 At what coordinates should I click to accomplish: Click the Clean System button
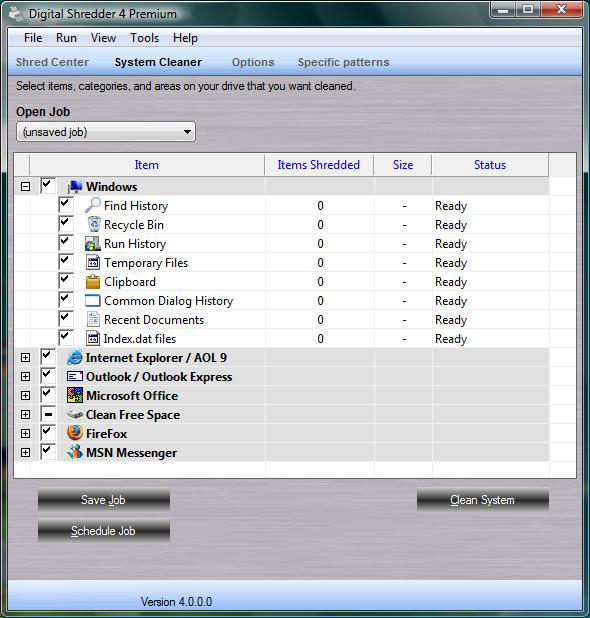(482, 500)
